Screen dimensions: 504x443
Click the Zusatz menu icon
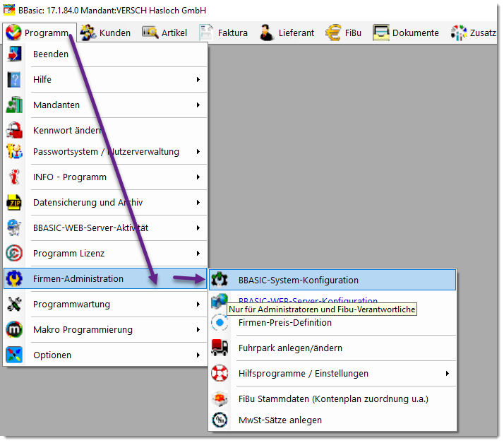(459, 33)
